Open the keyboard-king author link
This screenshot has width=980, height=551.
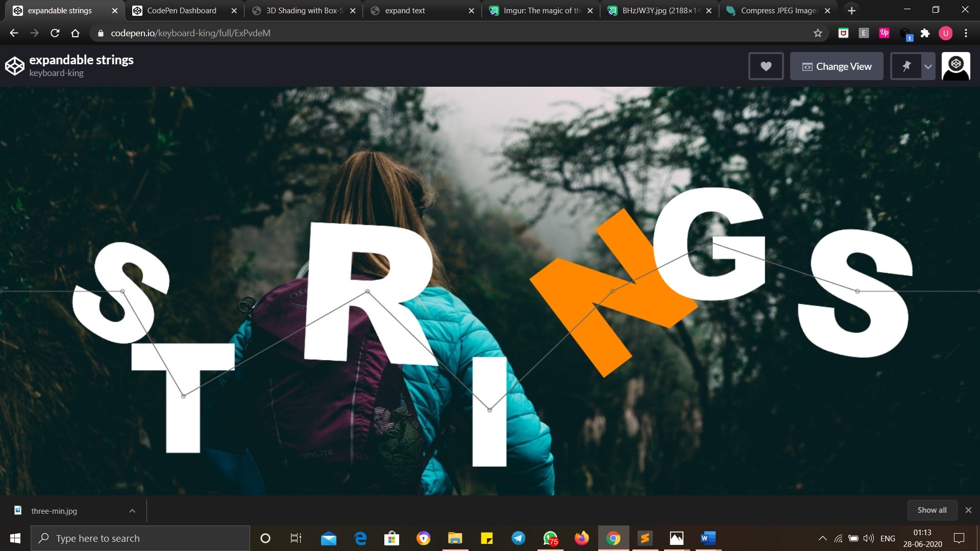point(56,73)
